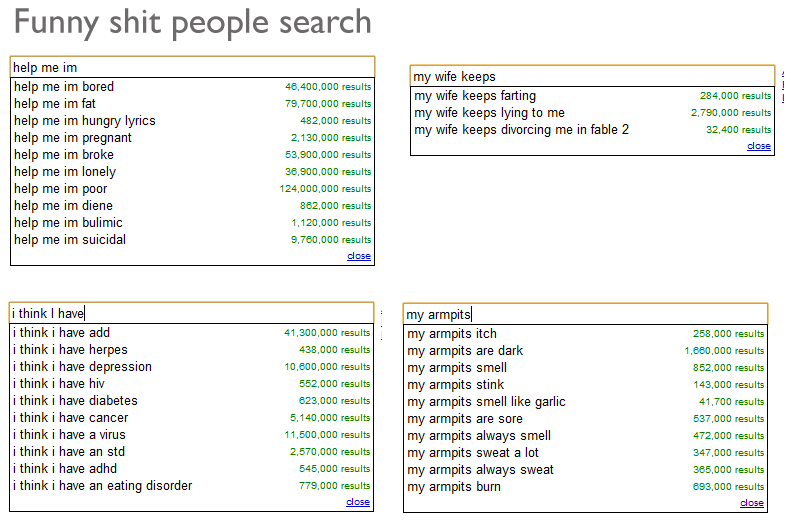799x528 pixels.
Task: Close the 'my armpits' suggestion list
Action: click(x=752, y=503)
